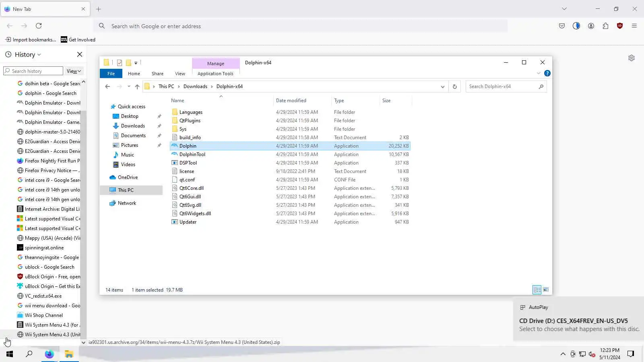
Task: Open recent locations dropdown in Explorer
Action: [x=129, y=86]
